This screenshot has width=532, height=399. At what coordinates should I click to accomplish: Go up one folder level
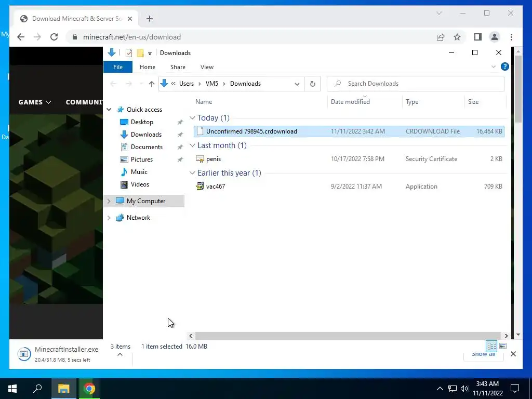(x=152, y=84)
